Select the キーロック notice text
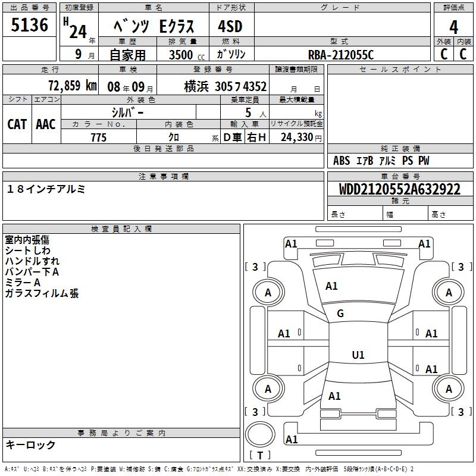 (x=30, y=445)
